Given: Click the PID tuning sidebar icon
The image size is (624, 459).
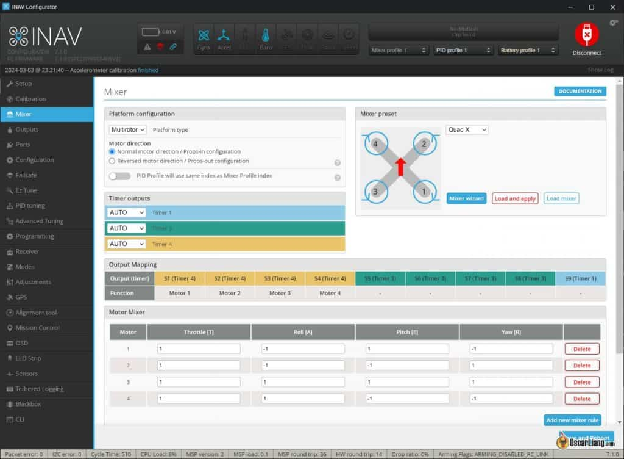Looking at the screenshot, I should 10,206.
